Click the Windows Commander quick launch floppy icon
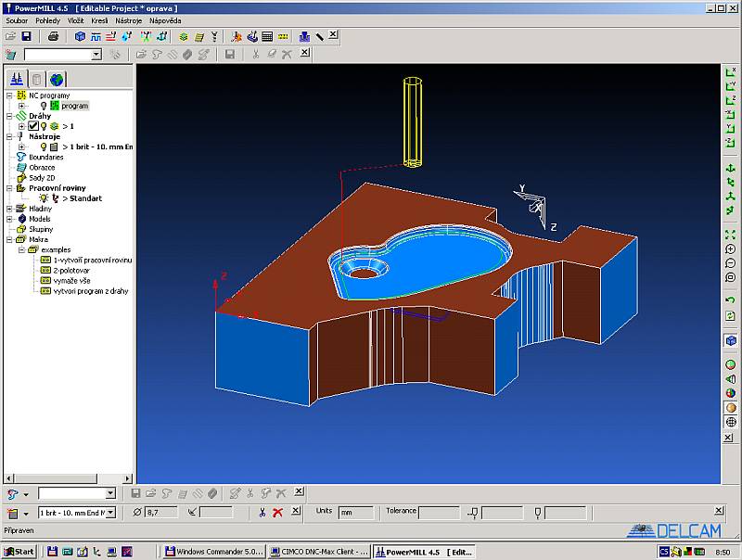The height and width of the screenshot is (560, 742). [52, 552]
